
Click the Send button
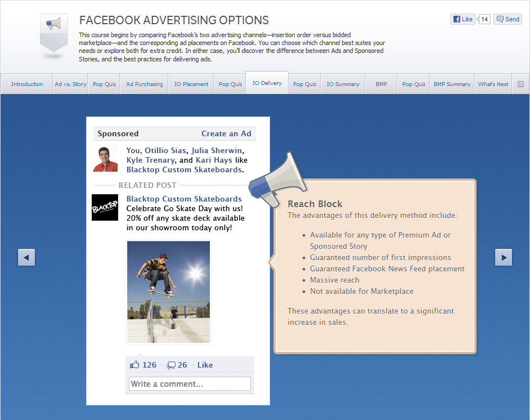tap(507, 19)
